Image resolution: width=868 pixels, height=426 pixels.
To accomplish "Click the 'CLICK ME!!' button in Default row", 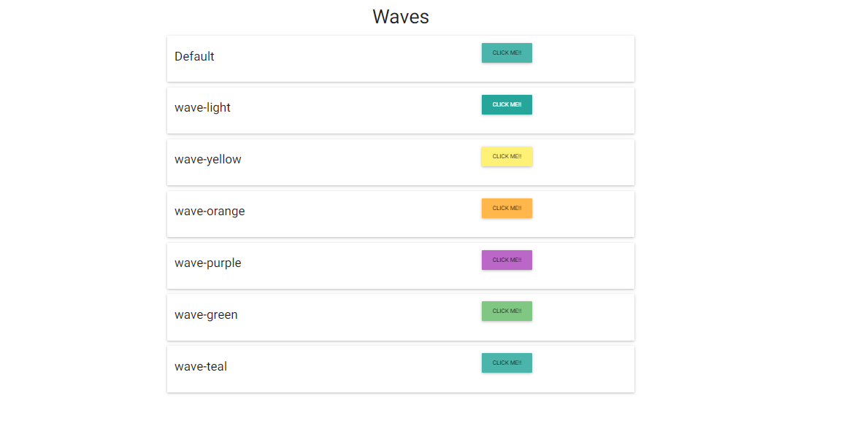I will pyautogui.click(x=507, y=53).
